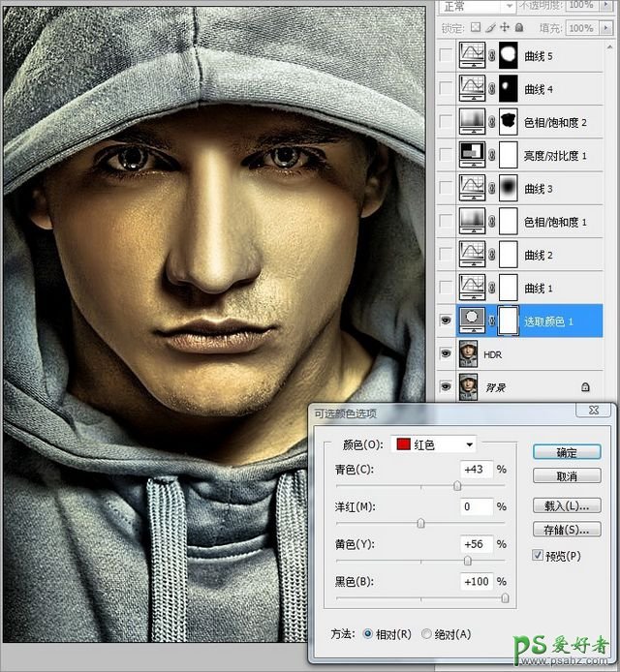This screenshot has width=620, height=672.
Task: Show the 曲线 1 layer visibility
Action: tap(445, 288)
